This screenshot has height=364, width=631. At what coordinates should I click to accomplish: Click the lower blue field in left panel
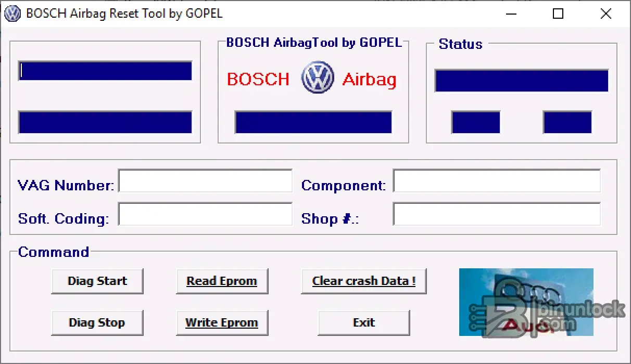point(105,122)
